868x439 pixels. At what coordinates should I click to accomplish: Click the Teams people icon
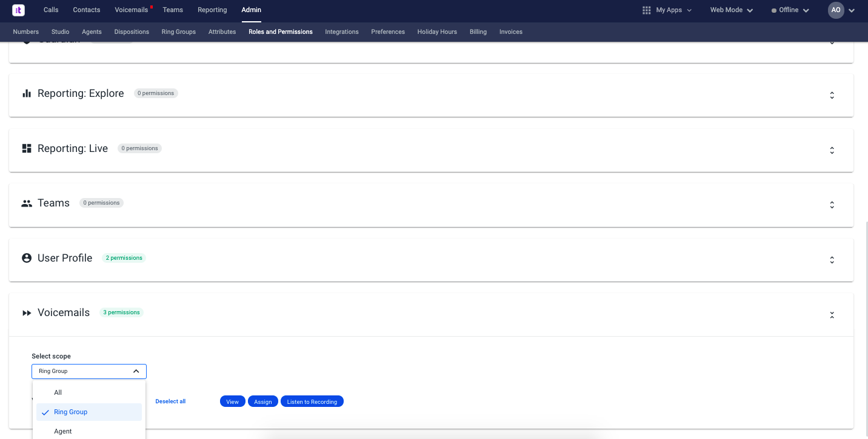(27, 203)
